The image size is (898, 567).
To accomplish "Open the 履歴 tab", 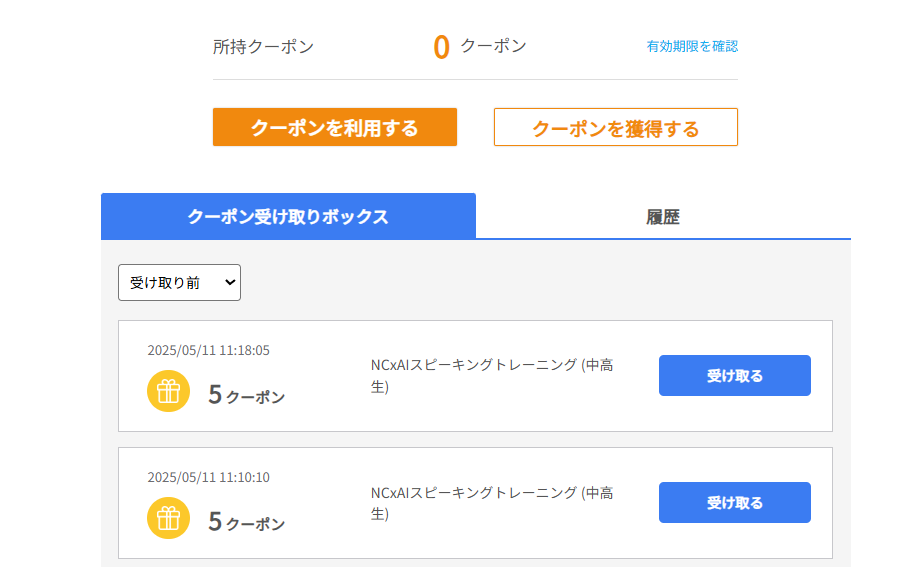I will point(662,216).
